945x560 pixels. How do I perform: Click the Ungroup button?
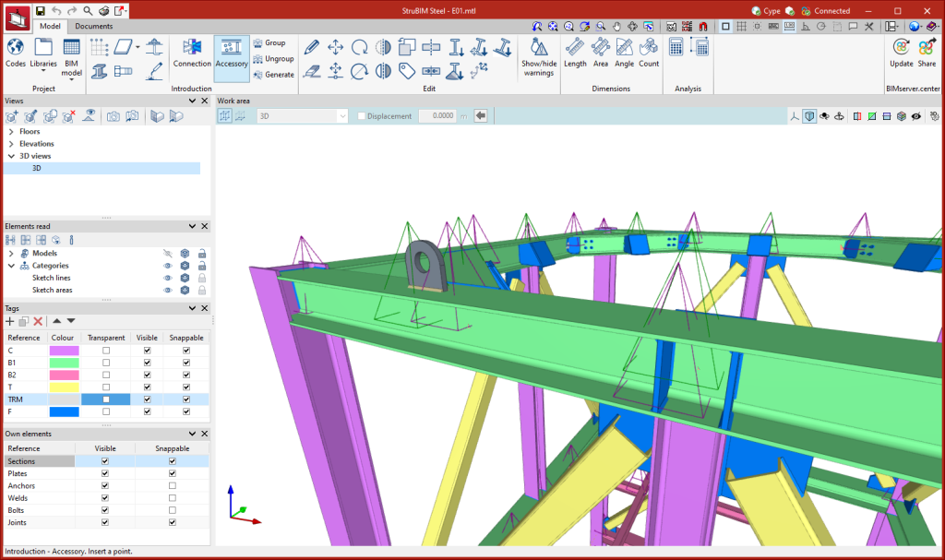click(x=273, y=59)
